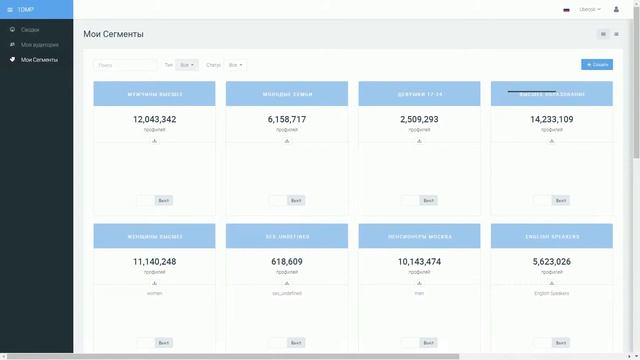
Task: Download the segment with 2,509,293 profiles
Action: click(419, 141)
